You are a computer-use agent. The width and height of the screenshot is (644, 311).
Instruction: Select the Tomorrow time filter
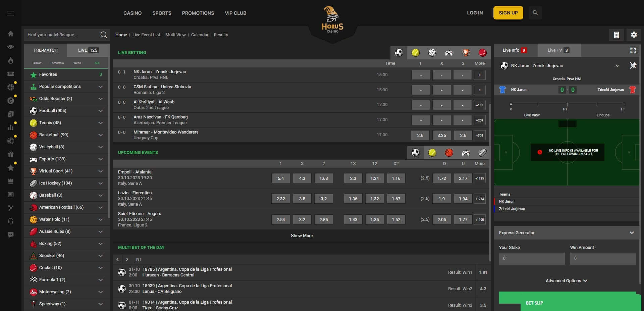(57, 63)
